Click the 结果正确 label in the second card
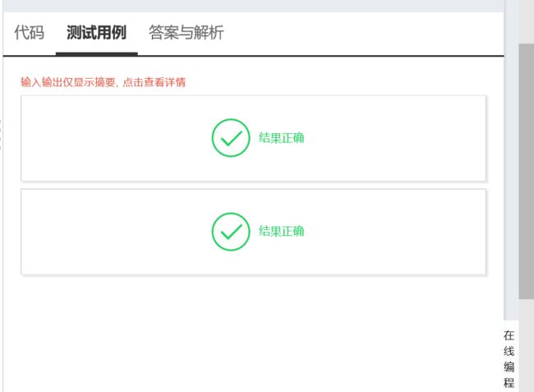This screenshot has width=534, height=392. pyautogui.click(x=281, y=231)
